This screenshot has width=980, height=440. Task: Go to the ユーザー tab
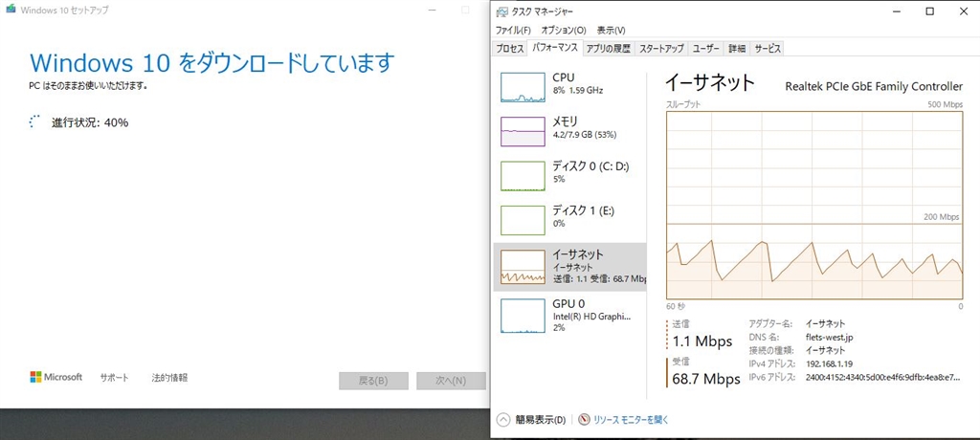click(x=706, y=49)
